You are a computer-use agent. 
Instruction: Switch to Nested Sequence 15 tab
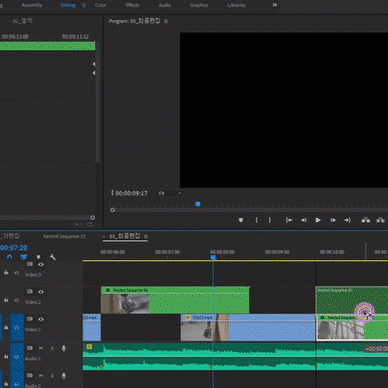coord(64,236)
